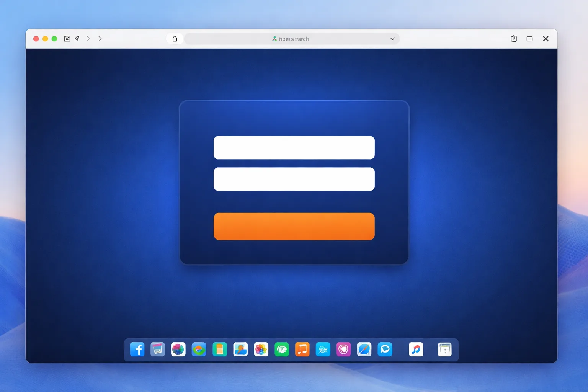Open the white color-wheel dock icon
The height and width of the screenshot is (392, 588).
(178, 350)
